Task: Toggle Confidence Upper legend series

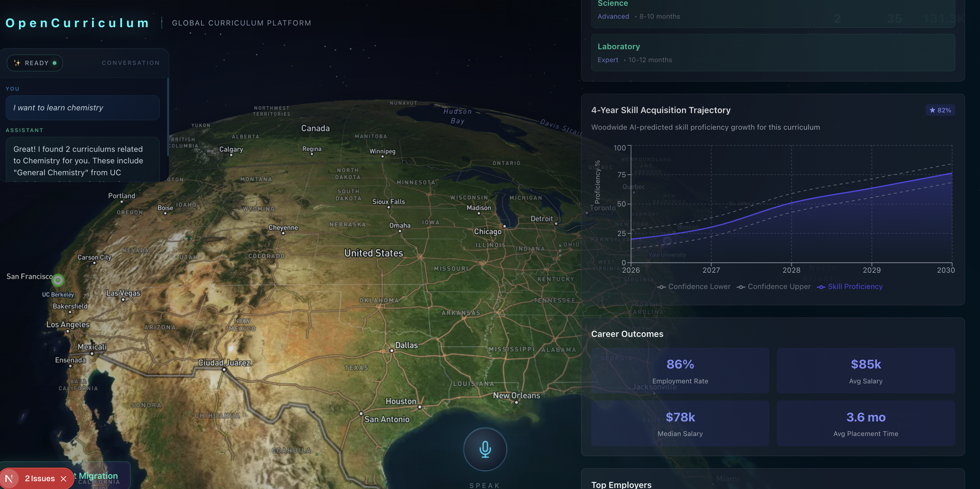Action: tap(773, 287)
